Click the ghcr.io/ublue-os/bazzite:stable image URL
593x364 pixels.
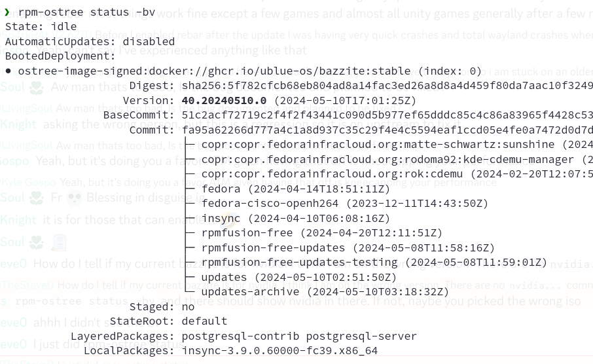coord(310,71)
